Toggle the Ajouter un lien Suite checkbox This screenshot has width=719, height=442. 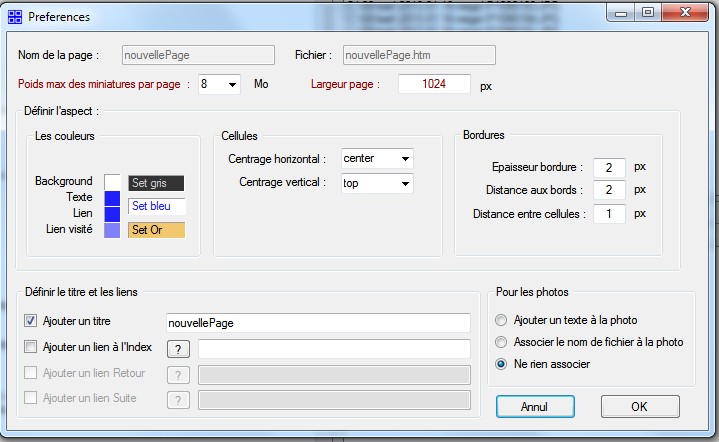pyautogui.click(x=30, y=397)
